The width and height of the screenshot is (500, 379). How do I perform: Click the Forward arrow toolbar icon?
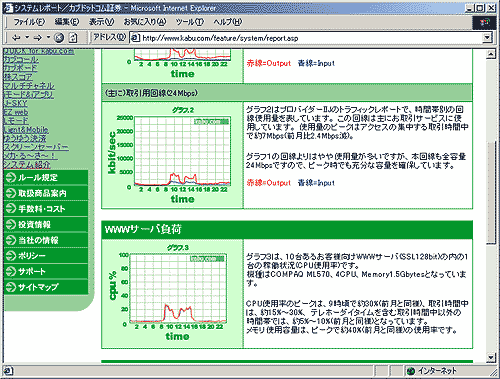(38, 38)
